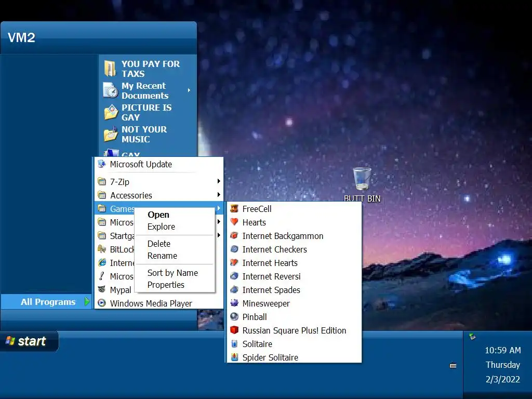
Task: Click the Solitaire card icon
Action: 234,344
